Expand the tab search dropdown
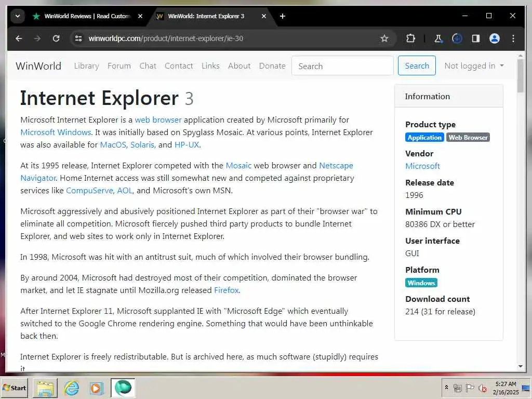 [18, 16]
